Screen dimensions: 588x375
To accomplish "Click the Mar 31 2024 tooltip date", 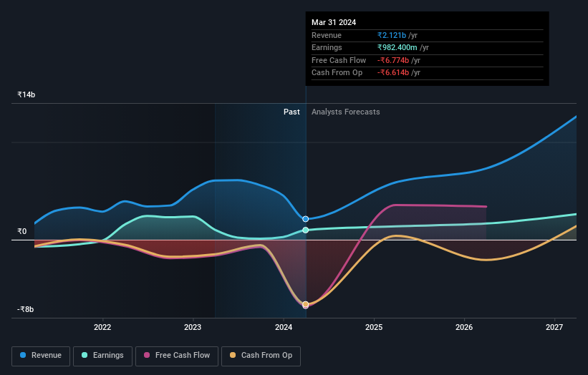I will coord(334,22).
